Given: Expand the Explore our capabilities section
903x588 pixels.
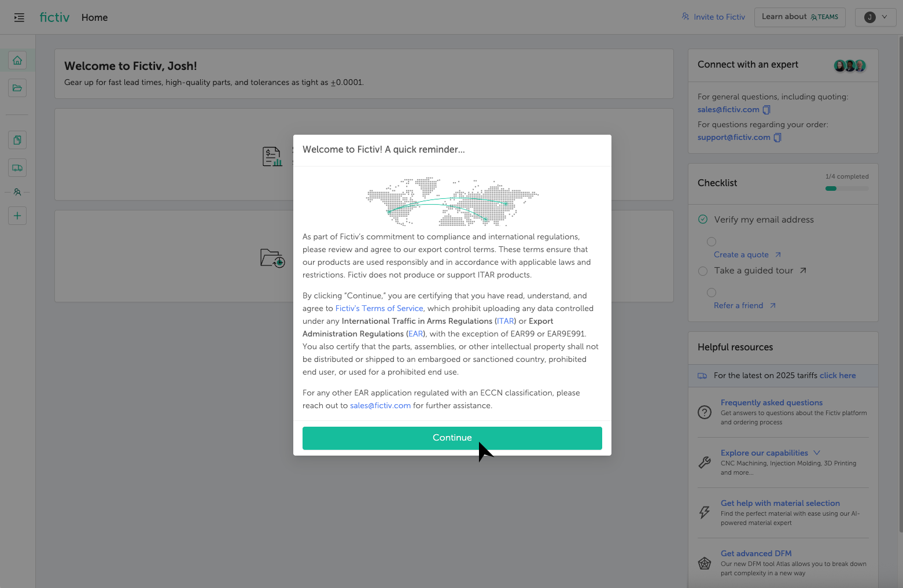Looking at the screenshot, I should pyautogui.click(x=816, y=453).
